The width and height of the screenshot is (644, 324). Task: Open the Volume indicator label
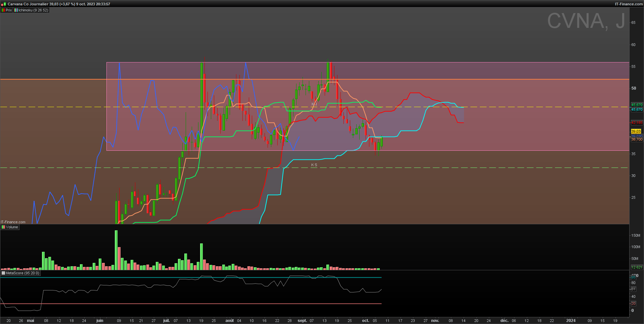(12, 227)
